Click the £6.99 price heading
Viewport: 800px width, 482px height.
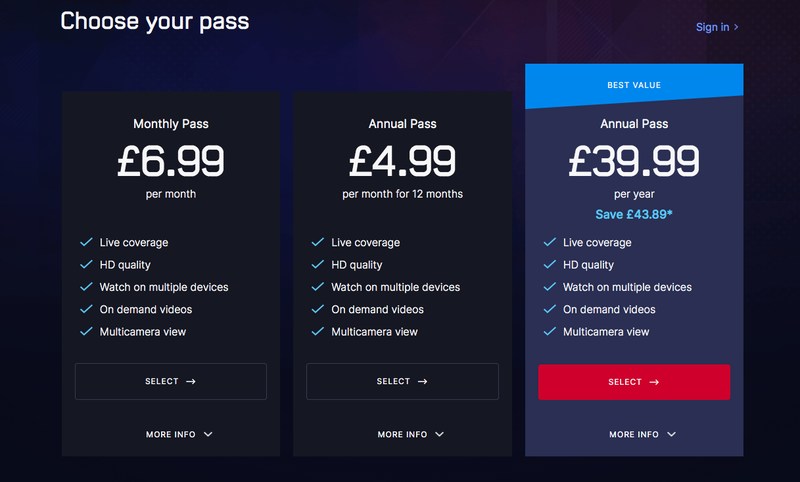(x=171, y=161)
